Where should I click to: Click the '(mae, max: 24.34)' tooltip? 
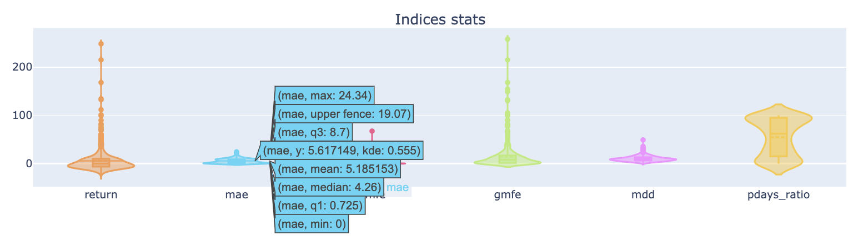pos(325,96)
